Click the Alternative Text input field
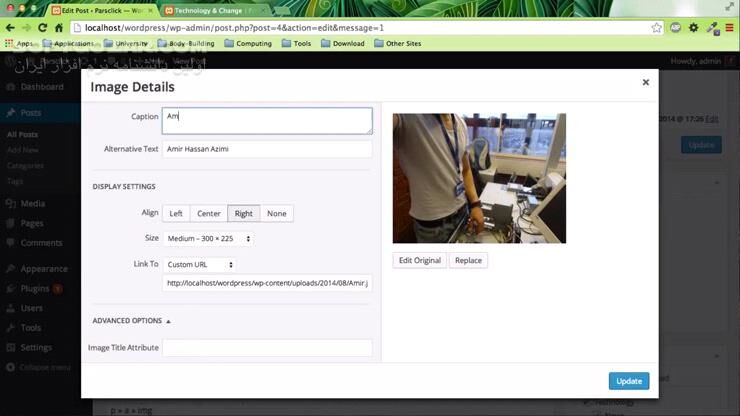Screen dimensions: 740x416 [x=267, y=149]
